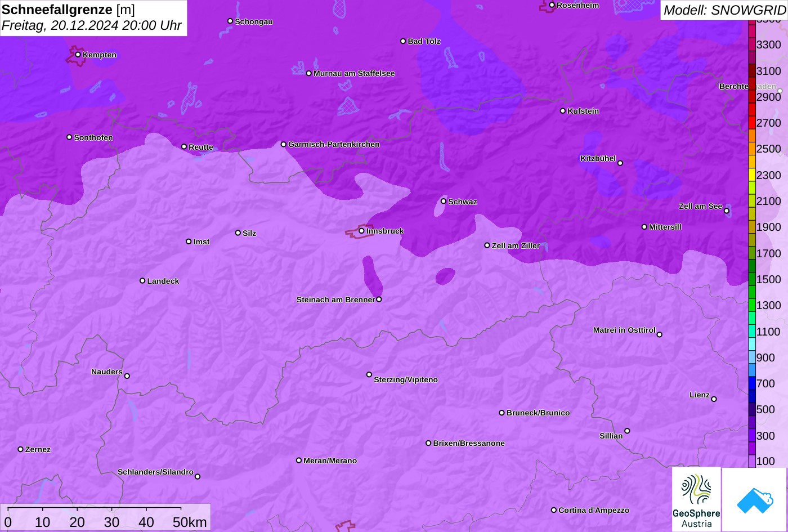The image size is (788, 532).
Task: Select the Steinach am Brenner marker
Action: click(x=379, y=299)
